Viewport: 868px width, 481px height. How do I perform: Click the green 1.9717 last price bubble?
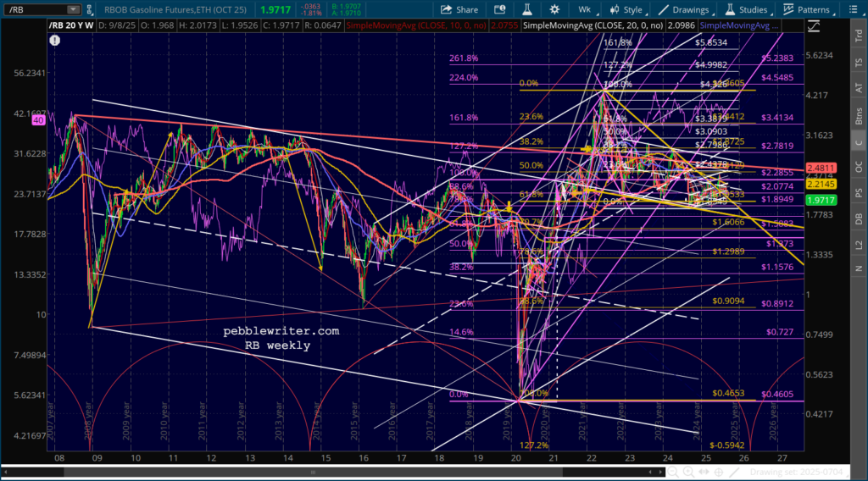(821, 201)
